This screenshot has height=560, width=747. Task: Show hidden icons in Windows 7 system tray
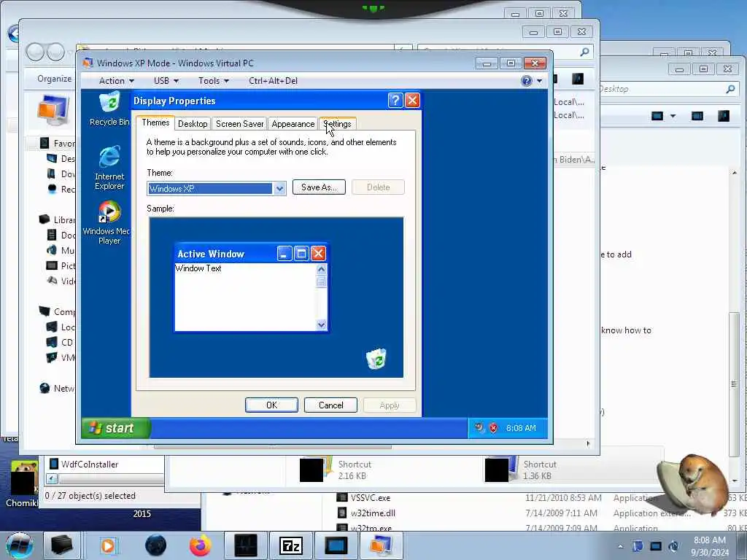pos(620,546)
